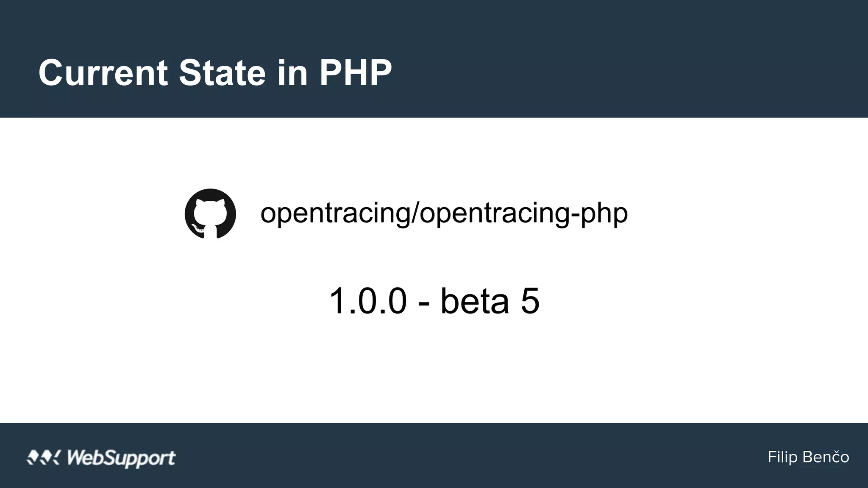Click the word 'Current' in the heading
Viewport: 868px width, 488px height.
103,73
